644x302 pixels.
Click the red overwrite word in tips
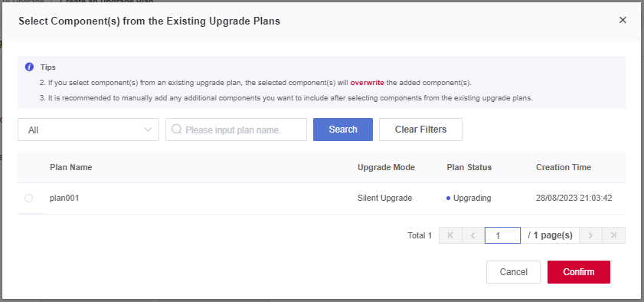coord(367,83)
